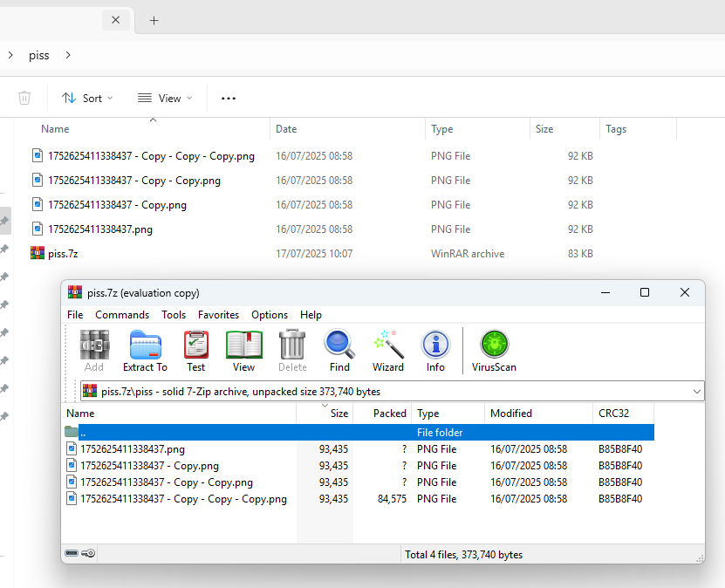725x588 pixels.
Task: Select '1752625411338437 - Copy - Copy.png' in Explorer
Action: pyautogui.click(x=134, y=181)
